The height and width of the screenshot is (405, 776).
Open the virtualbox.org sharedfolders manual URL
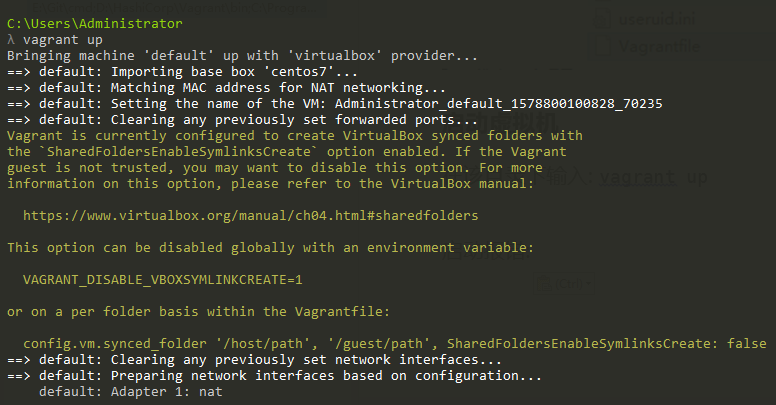249,215
